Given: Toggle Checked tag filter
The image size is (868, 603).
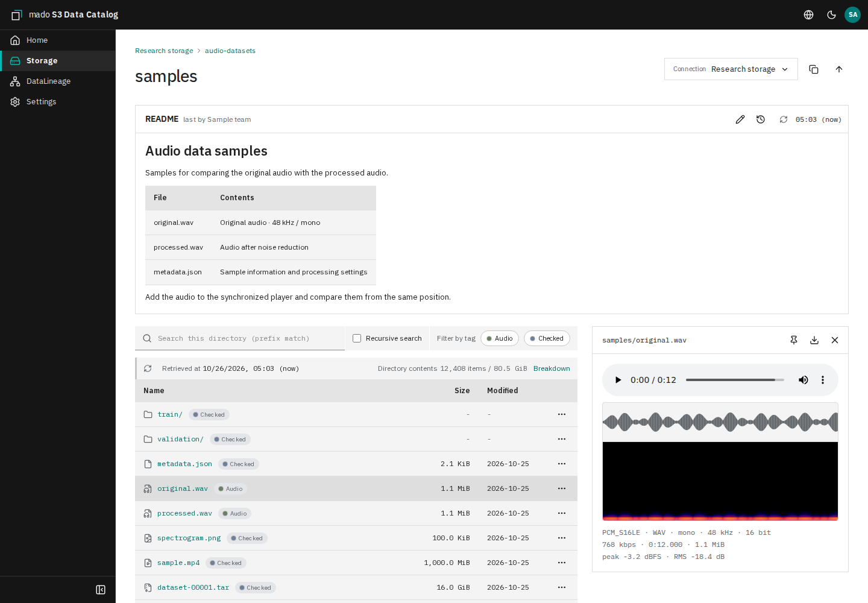Looking at the screenshot, I should click(x=547, y=338).
